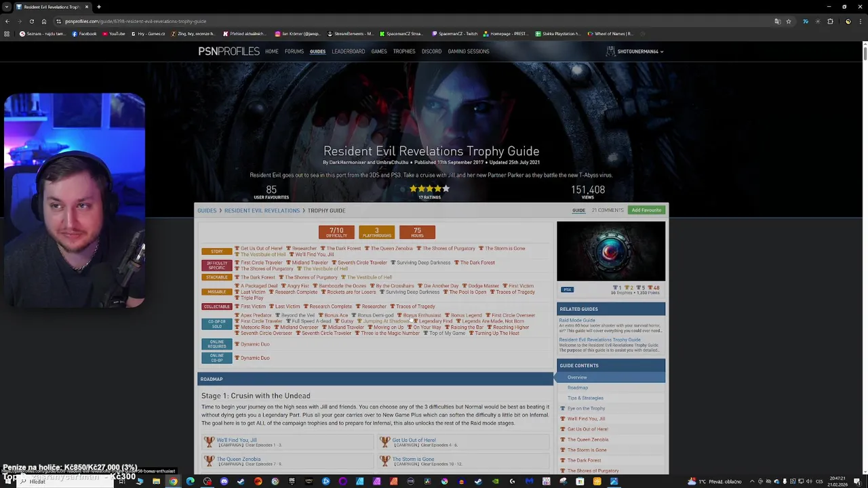The image size is (868, 488).
Task: Open the weather widget in the taskbar
Action: coord(716,481)
